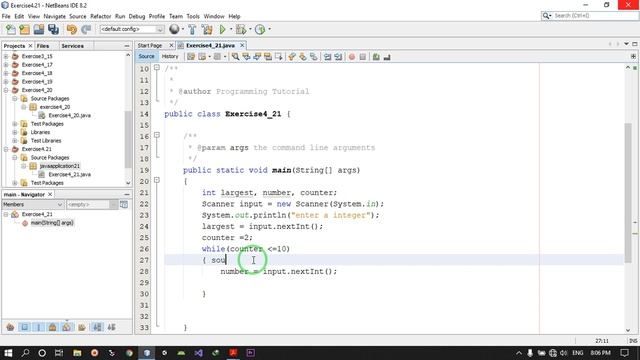Click the Profile Project clock icon
The height and width of the screenshot is (360, 640).
point(260,29)
